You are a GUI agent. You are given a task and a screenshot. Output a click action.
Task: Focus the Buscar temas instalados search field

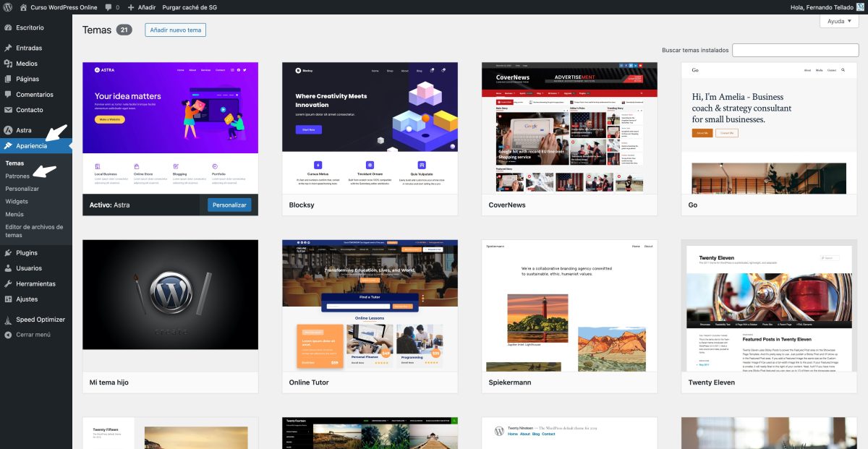(x=795, y=50)
